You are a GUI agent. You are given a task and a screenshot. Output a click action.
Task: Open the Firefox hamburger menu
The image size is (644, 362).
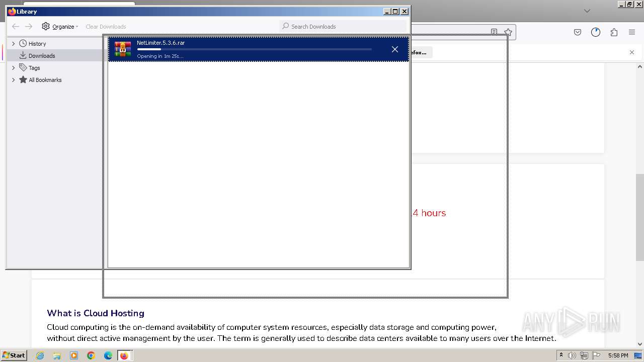(x=632, y=32)
